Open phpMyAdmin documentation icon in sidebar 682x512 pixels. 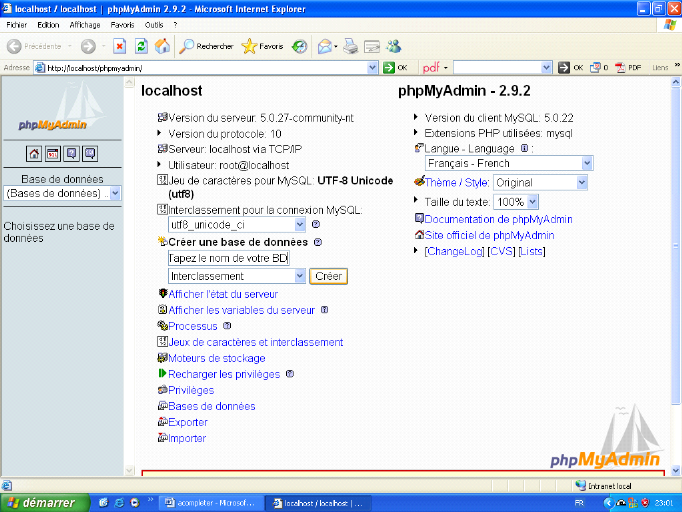click(x=71, y=154)
